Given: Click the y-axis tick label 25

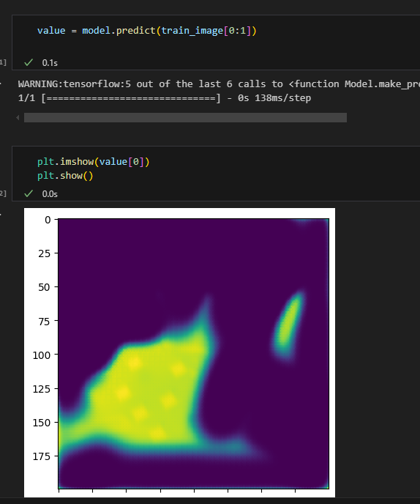Looking at the screenshot, I should (x=45, y=253).
